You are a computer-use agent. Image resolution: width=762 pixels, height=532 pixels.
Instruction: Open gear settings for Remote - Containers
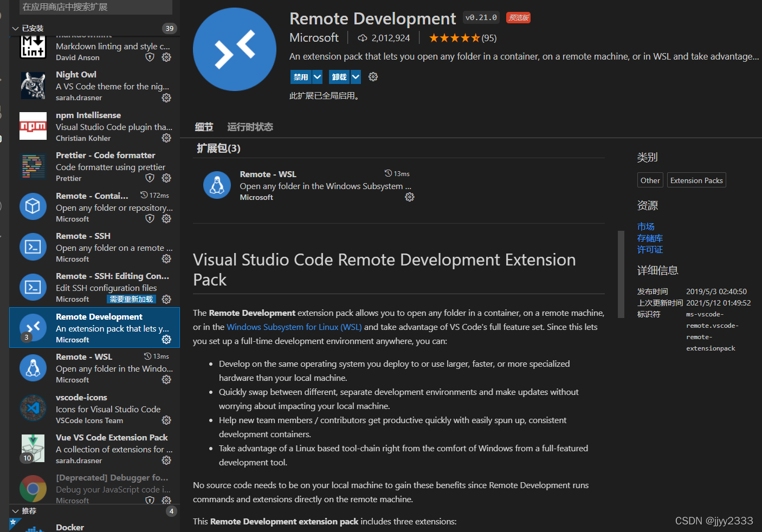click(x=166, y=219)
